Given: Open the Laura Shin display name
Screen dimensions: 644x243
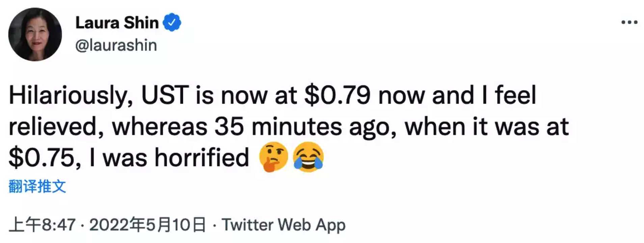Looking at the screenshot, I should pos(117,23).
